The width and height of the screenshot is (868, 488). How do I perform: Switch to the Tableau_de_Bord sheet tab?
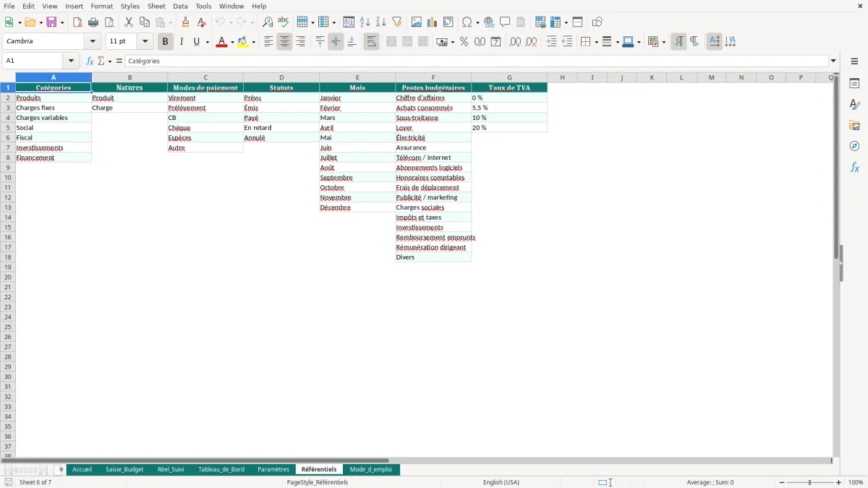click(221, 469)
